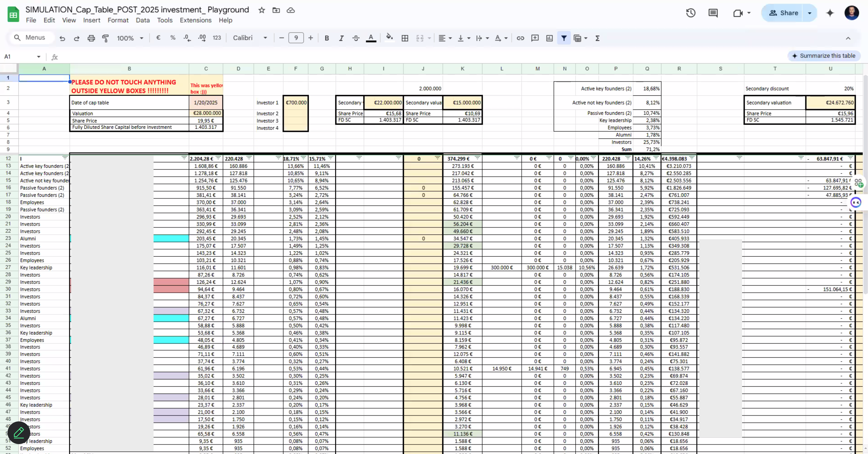
Task: Expand text rotation dropdown
Action: [506, 39]
